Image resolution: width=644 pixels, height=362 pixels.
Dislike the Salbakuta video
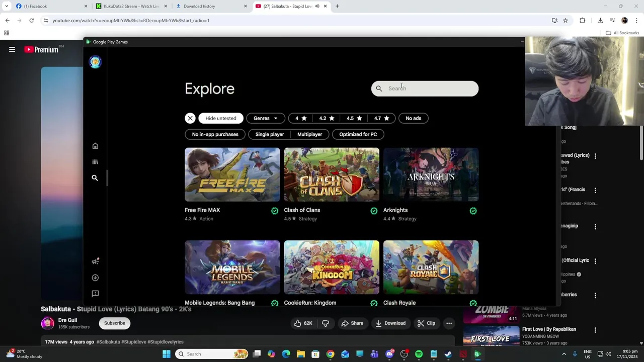click(326, 323)
